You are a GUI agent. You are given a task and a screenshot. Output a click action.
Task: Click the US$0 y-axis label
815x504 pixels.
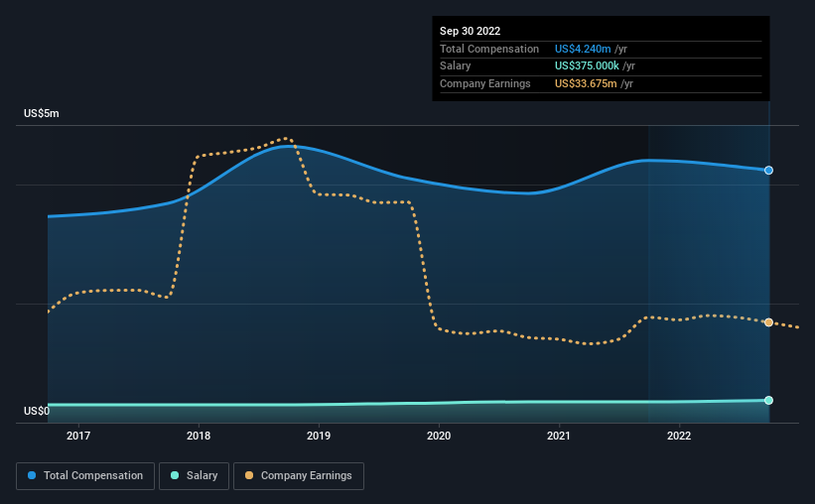point(37,411)
